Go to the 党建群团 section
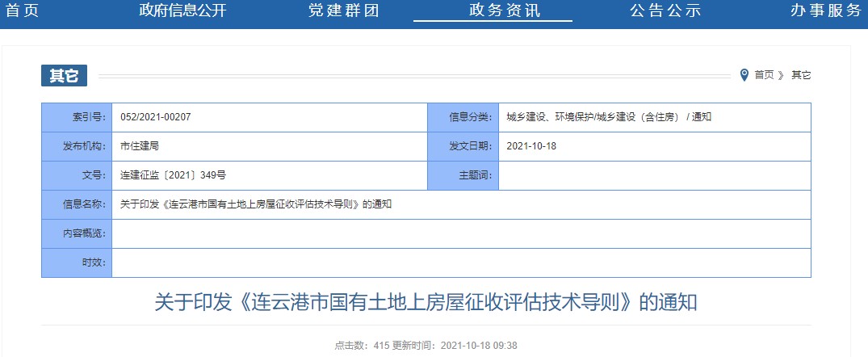The height and width of the screenshot is (357, 868). [343, 11]
